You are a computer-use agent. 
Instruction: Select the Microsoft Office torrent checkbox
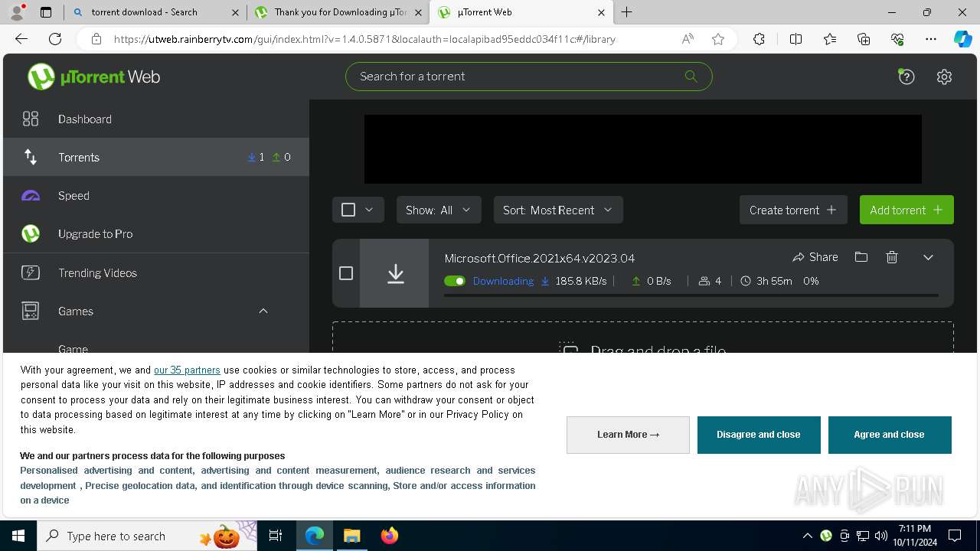[346, 273]
